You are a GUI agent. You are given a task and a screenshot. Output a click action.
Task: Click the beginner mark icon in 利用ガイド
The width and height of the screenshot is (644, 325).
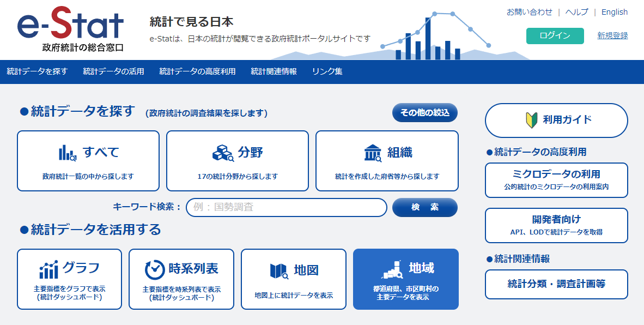(531, 120)
